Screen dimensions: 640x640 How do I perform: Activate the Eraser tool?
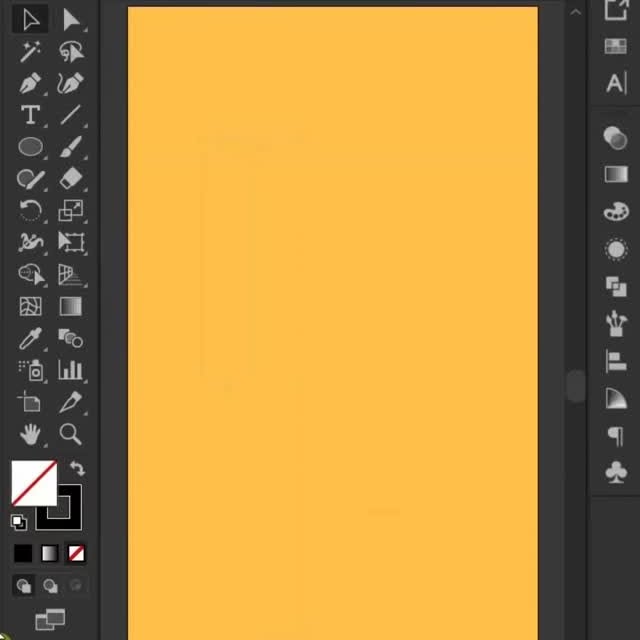70,179
